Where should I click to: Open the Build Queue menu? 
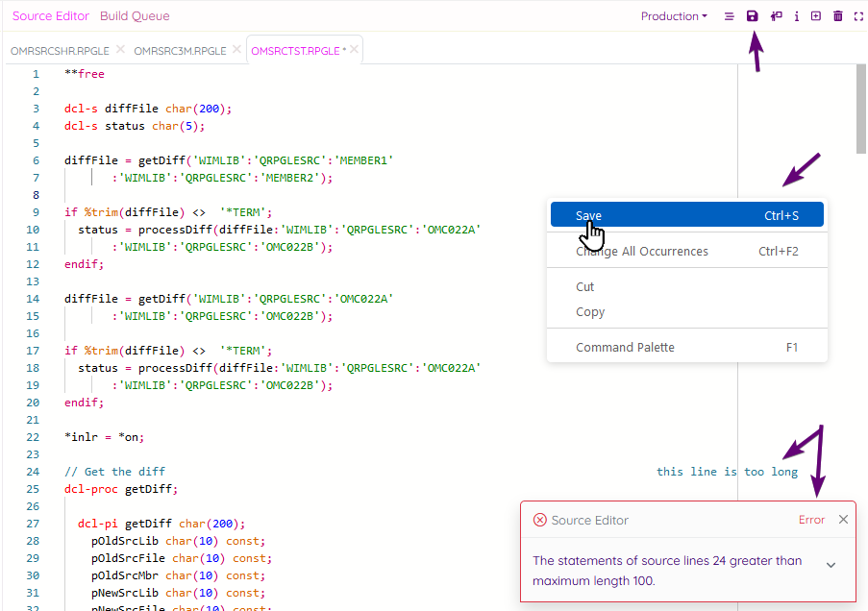[x=135, y=15]
